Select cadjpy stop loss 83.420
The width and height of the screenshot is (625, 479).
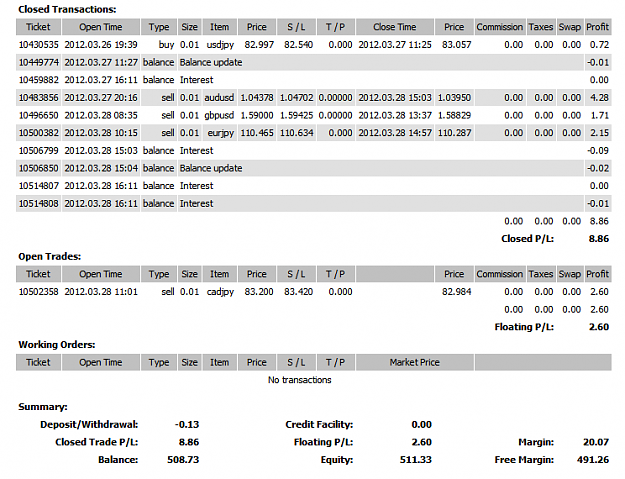coord(298,292)
